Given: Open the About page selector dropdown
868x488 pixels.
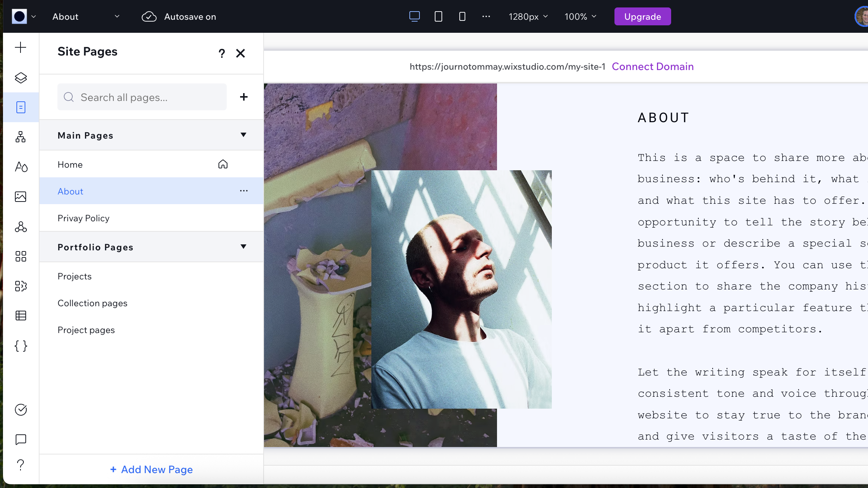Looking at the screenshot, I should pos(86,17).
